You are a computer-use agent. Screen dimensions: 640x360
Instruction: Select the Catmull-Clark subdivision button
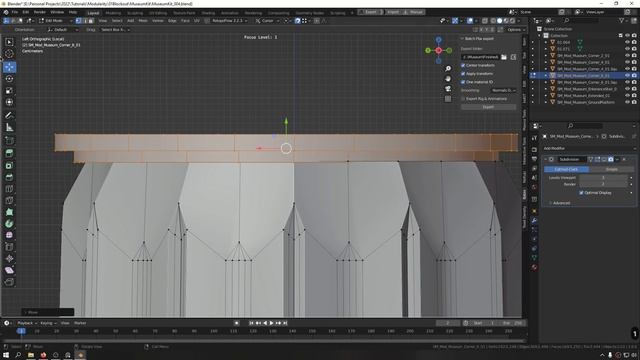pyautogui.click(x=566, y=169)
